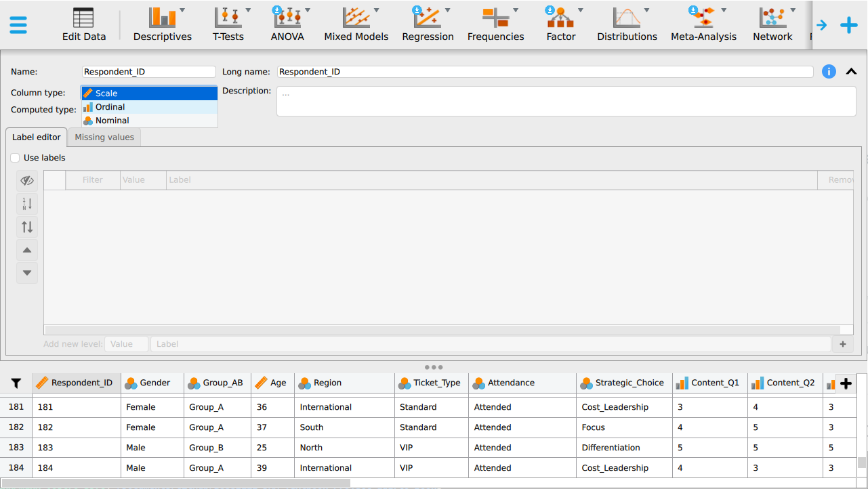Click the 'Differentiation' cell in row 183
The height and width of the screenshot is (489, 868).
[624, 448]
